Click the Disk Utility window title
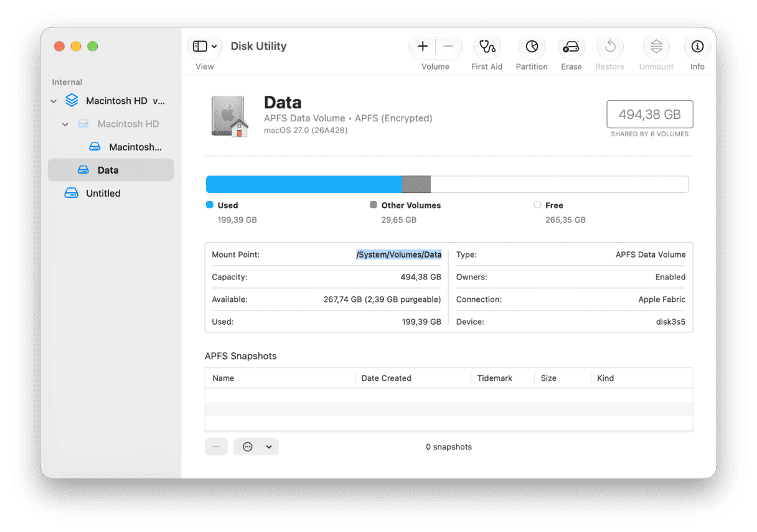 point(258,46)
